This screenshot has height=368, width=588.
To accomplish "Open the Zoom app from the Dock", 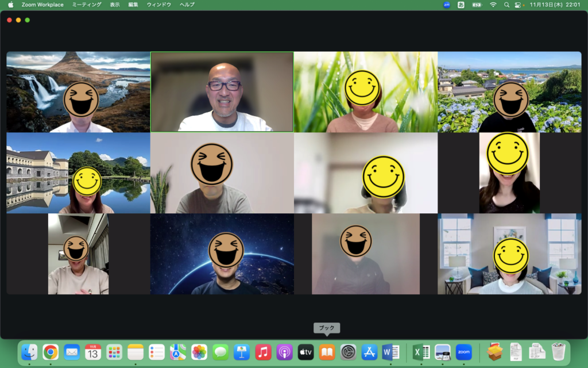I will 463,352.
